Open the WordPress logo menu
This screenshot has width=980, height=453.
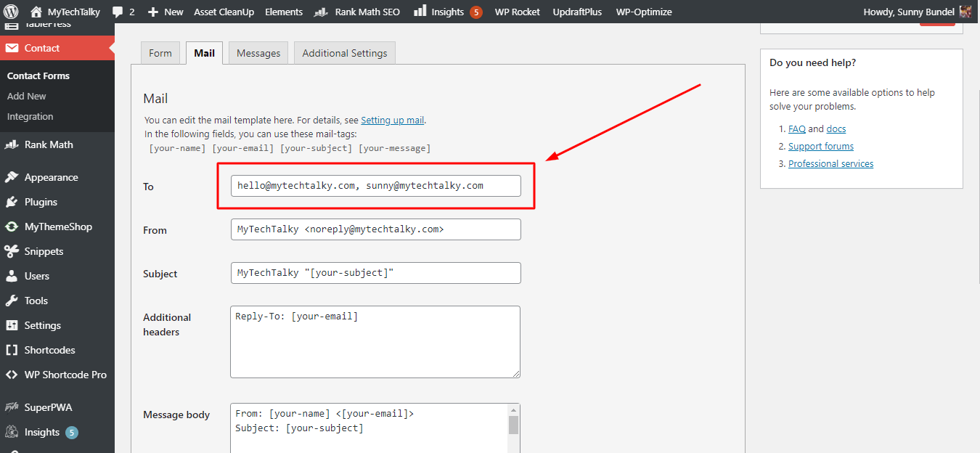10,12
